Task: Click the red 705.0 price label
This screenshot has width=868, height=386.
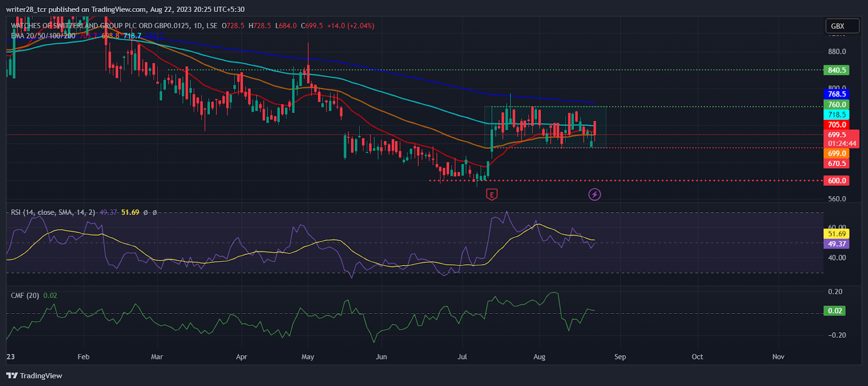Action: coord(837,125)
